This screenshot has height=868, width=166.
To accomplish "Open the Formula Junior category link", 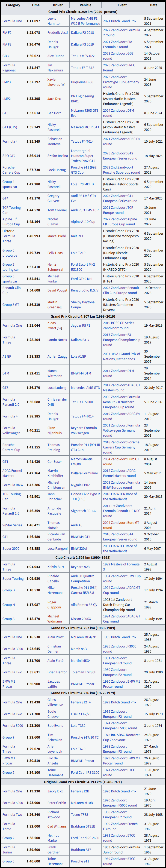I will 9,850.
